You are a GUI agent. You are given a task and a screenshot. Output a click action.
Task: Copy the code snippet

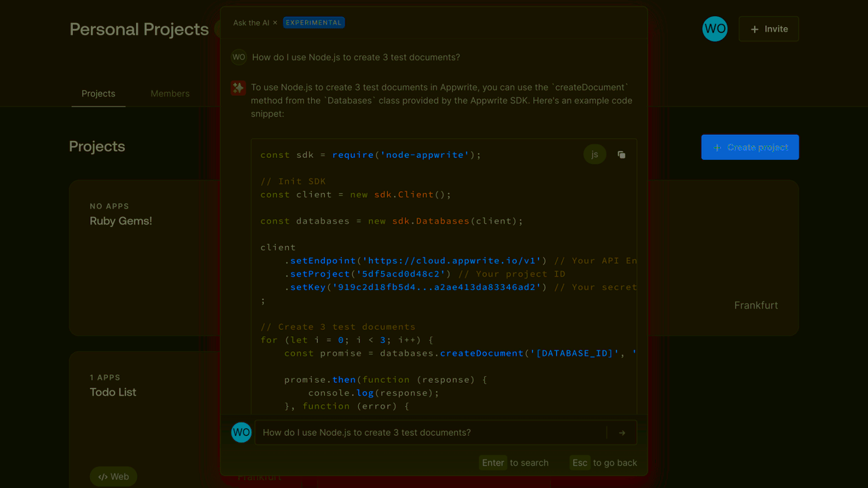[621, 154]
